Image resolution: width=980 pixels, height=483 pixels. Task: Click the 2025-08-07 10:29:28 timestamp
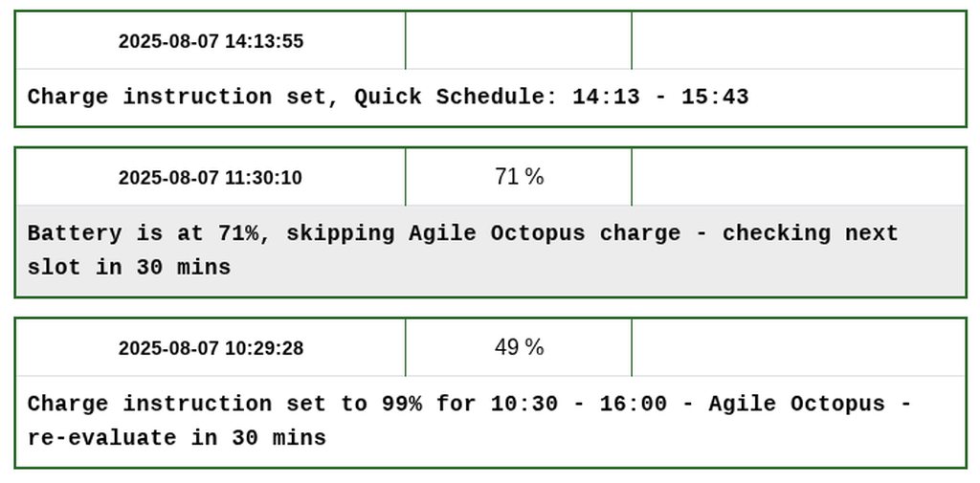[x=211, y=348]
